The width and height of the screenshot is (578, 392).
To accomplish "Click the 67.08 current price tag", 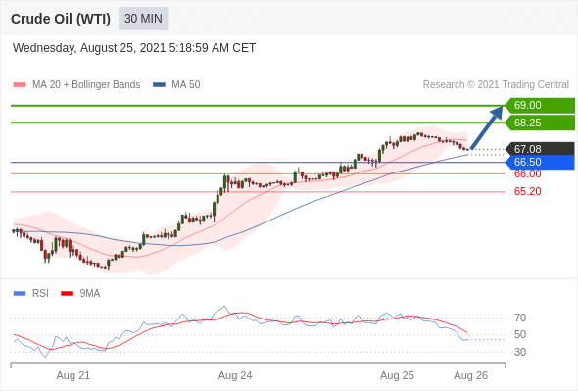I will coord(540,149).
